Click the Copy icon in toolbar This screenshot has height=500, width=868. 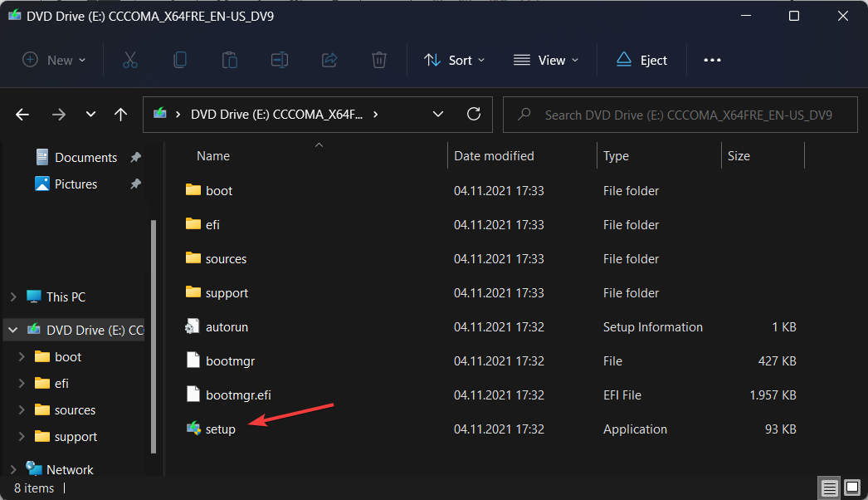pyautogui.click(x=180, y=60)
